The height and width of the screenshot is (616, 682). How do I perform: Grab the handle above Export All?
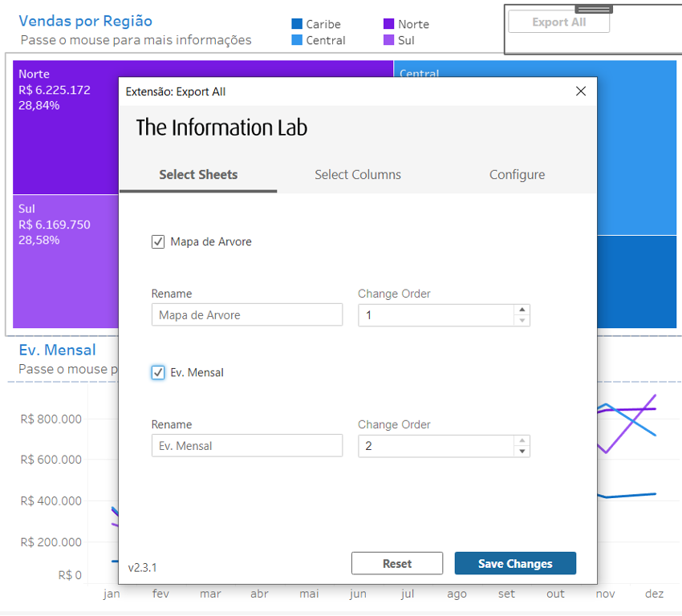point(594,9)
